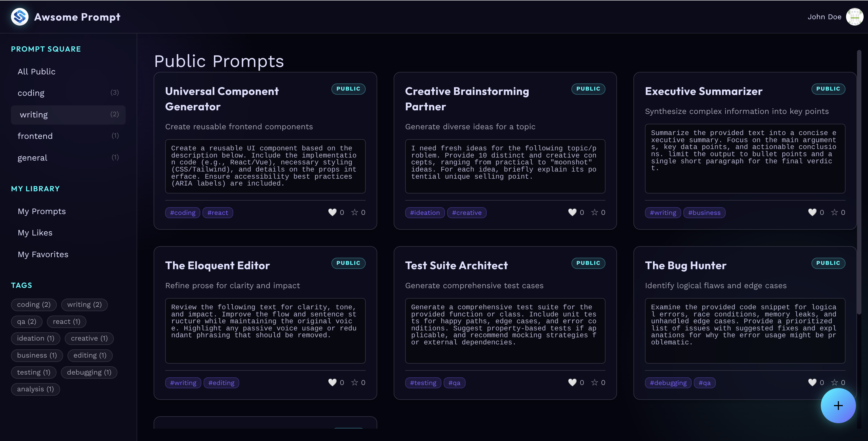Like the Executive Summarizer with heart icon

pyautogui.click(x=812, y=212)
